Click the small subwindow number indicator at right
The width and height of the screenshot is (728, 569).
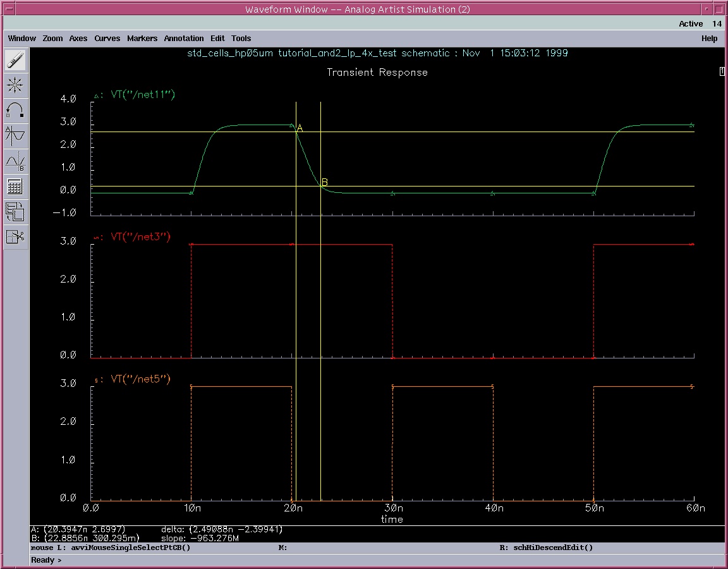click(722, 71)
